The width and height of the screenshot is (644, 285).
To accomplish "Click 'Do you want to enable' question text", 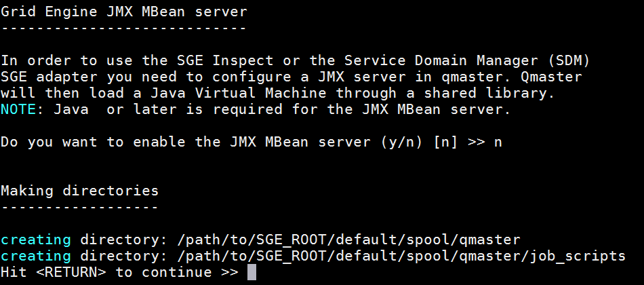I will point(93,142).
